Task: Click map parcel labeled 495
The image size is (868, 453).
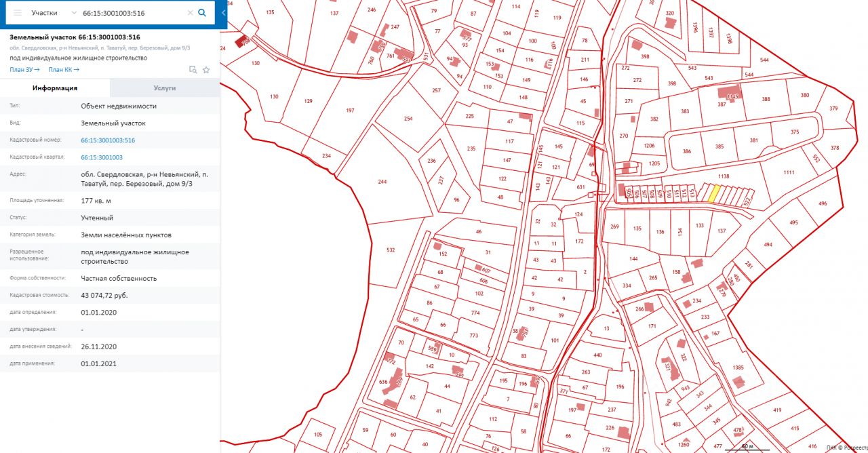Action: [x=794, y=222]
